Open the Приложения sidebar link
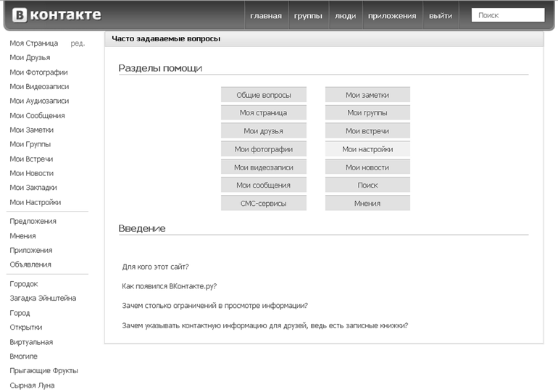This screenshot has width=558, height=392. 31,251
